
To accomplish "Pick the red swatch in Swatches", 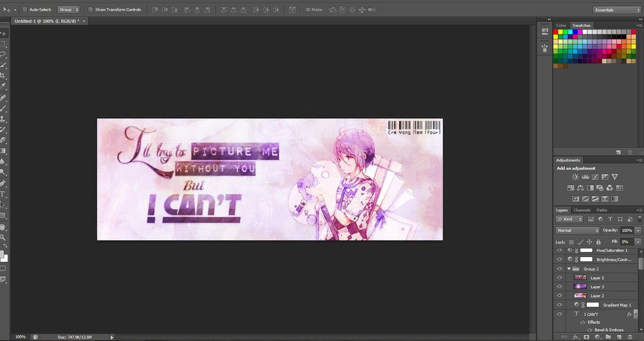I will (x=556, y=31).
